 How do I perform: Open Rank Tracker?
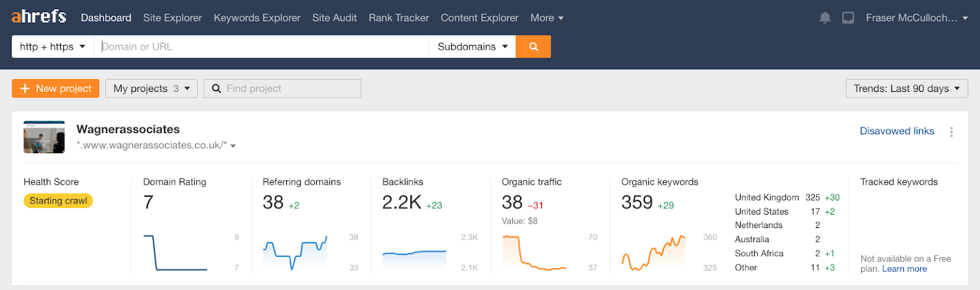pyautogui.click(x=399, y=18)
